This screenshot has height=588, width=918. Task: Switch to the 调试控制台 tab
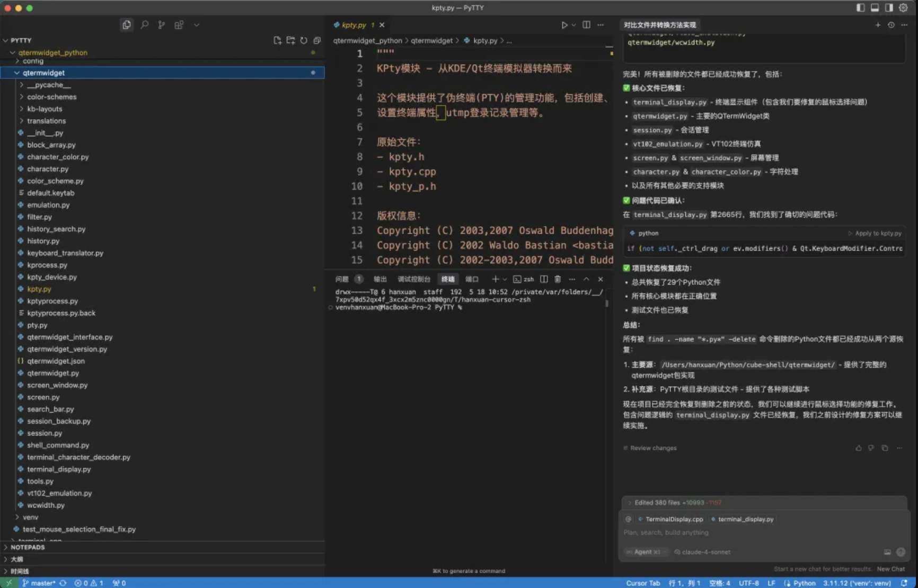pos(414,279)
